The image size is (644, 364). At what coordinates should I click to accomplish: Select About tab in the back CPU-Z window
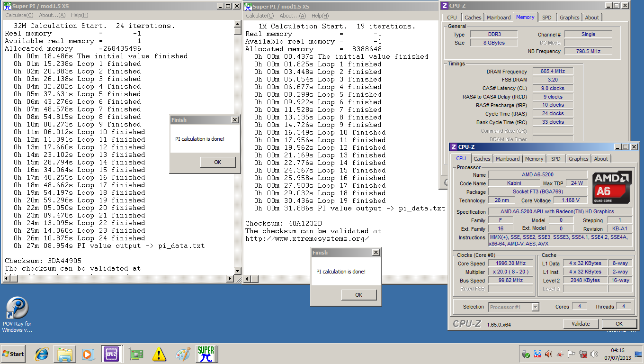(592, 18)
